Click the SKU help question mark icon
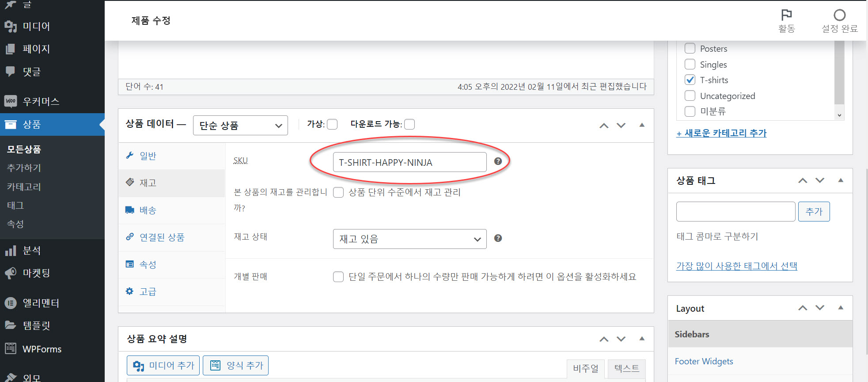The image size is (868, 382). [498, 161]
